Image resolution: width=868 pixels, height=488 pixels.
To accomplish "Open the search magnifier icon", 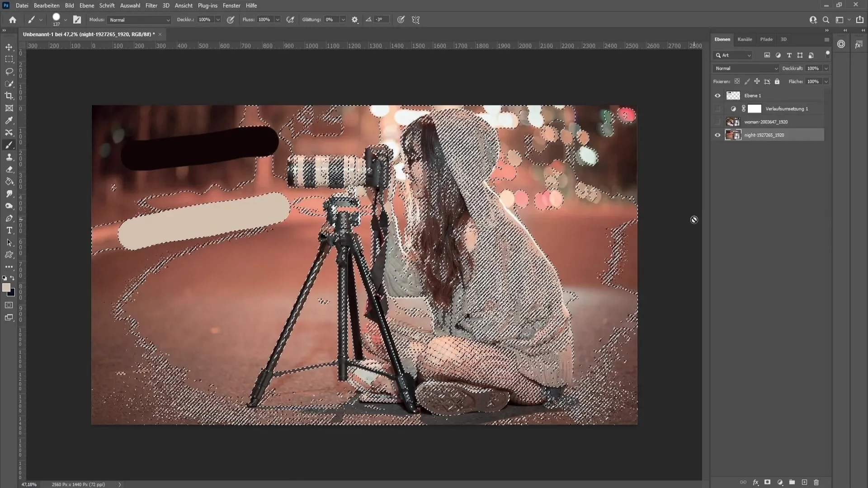I will click(826, 20).
